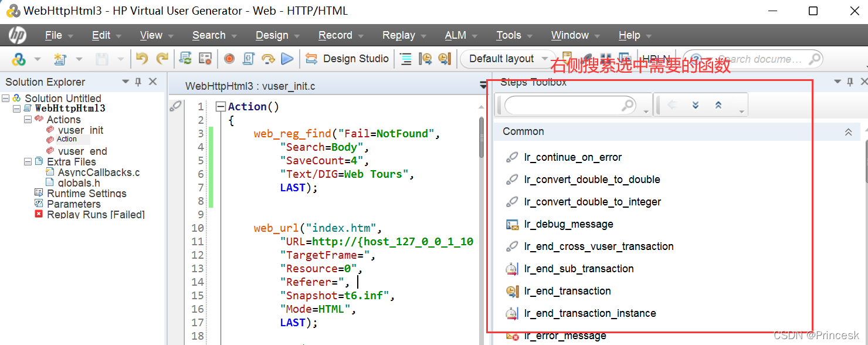Pin the Solution Explorer panel
This screenshot has width=868, height=345.
[x=138, y=82]
